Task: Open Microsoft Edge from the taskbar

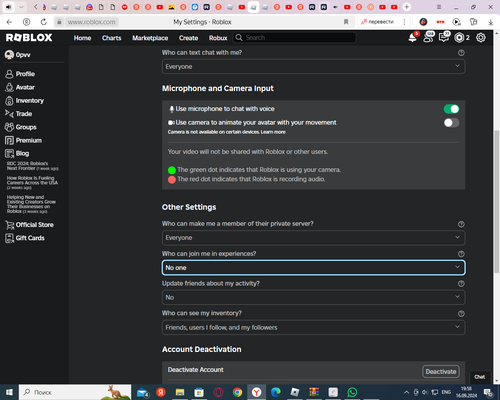Action: click(x=275, y=392)
